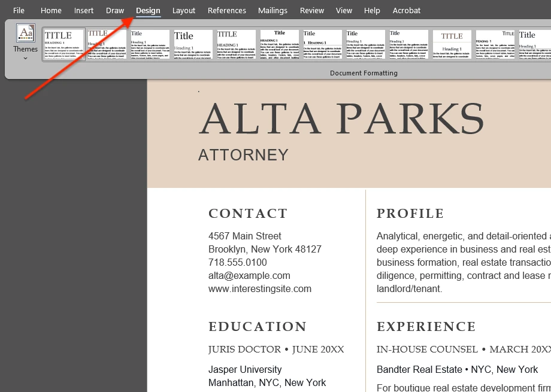The height and width of the screenshot is (392, 551).
Task: Switch to the View tab
Action: tap(344, 10)
